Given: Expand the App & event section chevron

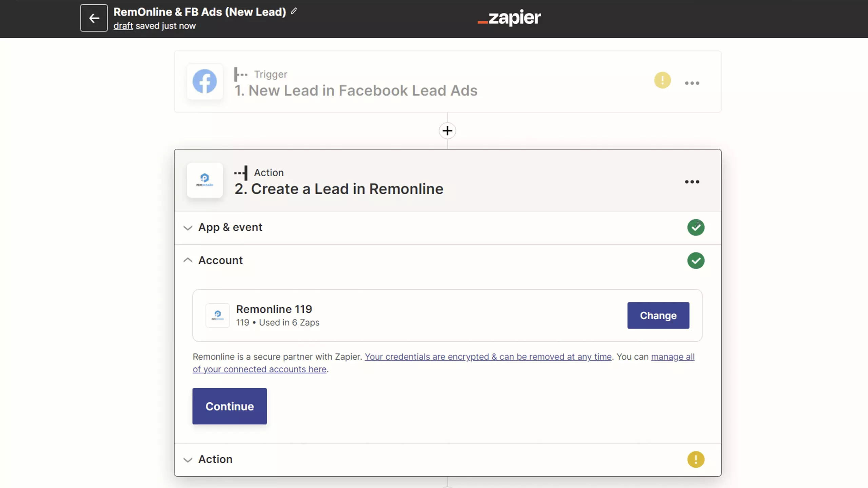Looking at the screenshot, I should click(x=188, y=228).
